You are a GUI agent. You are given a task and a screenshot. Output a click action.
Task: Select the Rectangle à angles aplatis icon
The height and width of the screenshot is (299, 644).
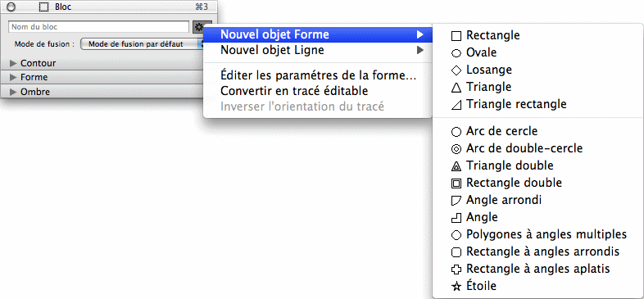pyautogui.click(x=456, y=270)
